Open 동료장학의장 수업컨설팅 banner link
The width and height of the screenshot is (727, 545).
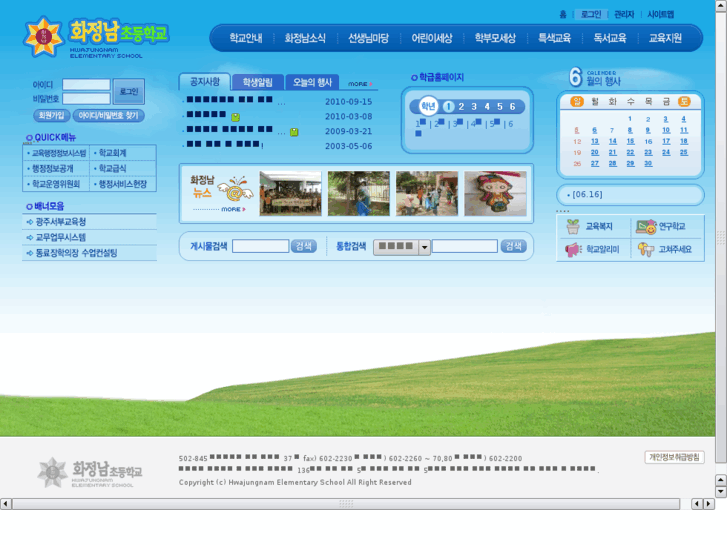(77, 253)
